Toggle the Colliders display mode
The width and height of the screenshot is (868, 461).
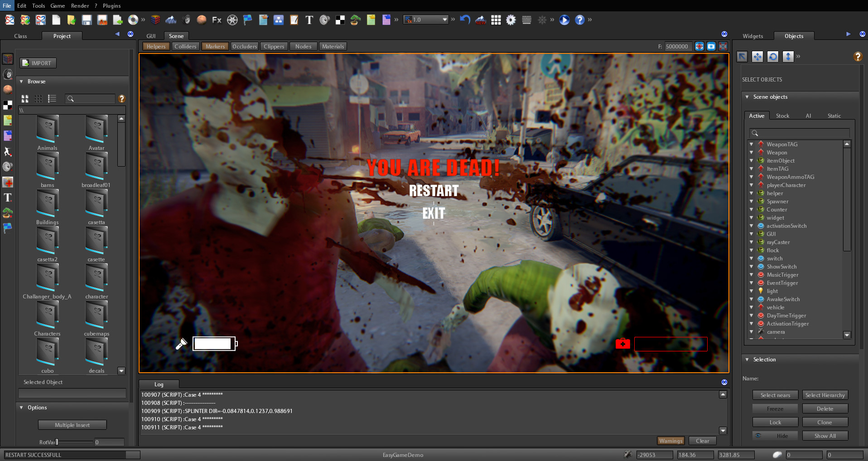click(x=185, y=46)
